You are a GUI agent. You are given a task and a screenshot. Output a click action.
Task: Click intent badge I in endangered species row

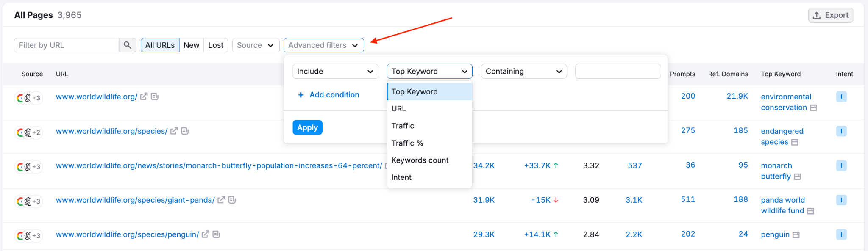(841, 131)
